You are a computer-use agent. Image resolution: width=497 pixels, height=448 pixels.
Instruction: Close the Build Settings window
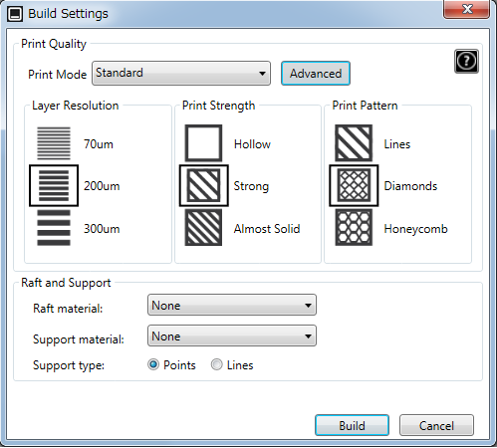(x=466, y=9)
